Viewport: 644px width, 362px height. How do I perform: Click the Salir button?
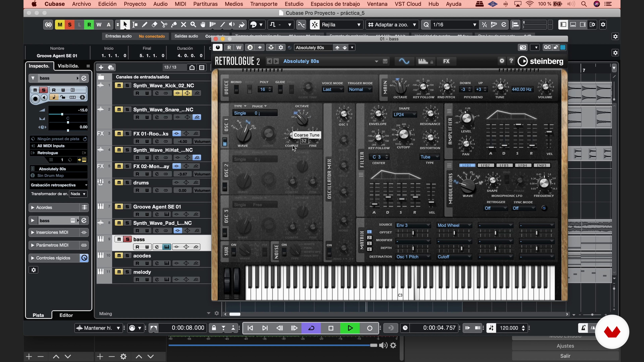565,356
